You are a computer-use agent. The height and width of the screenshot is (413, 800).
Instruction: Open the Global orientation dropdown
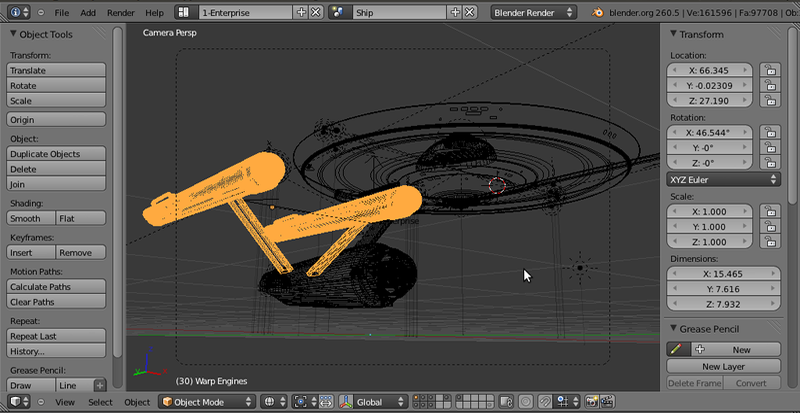point(381,402)
